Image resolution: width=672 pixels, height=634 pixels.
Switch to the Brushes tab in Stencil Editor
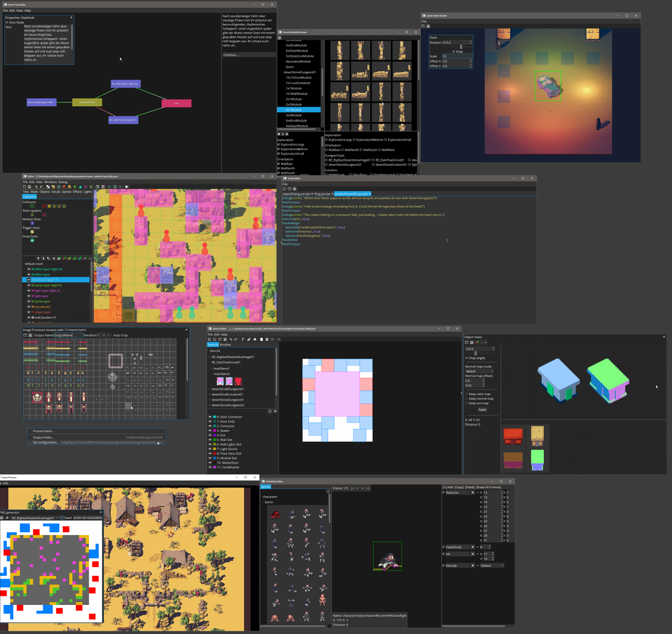point(225,344)
